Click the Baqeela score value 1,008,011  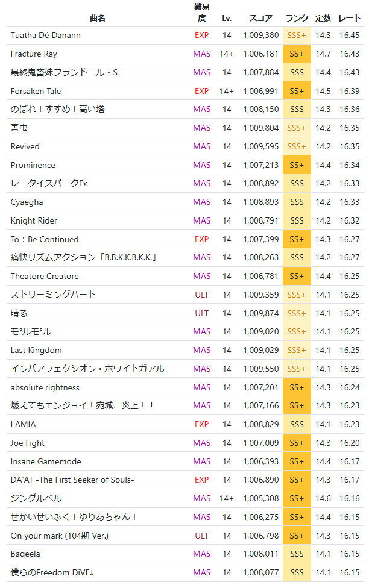click(x=260, y=554)
